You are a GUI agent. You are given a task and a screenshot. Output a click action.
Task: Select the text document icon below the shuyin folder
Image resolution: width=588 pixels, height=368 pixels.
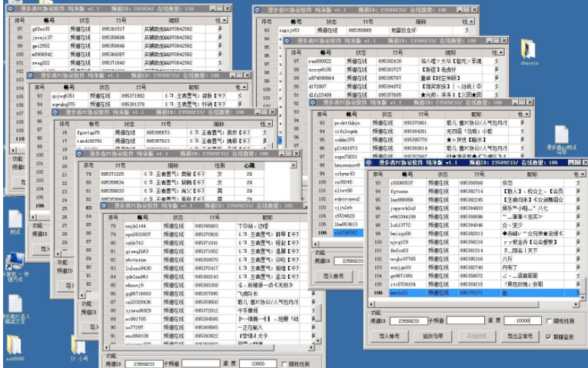coord(561,138)
